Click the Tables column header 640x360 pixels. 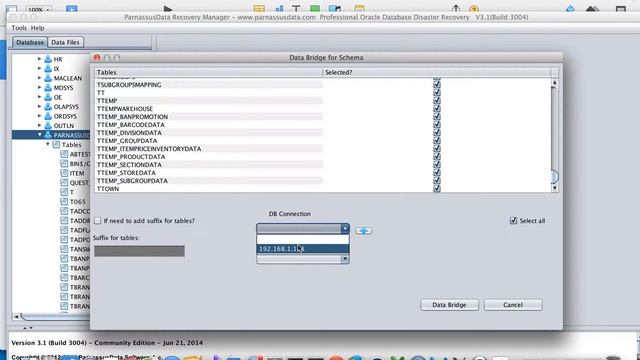click(x=209, y=72)
